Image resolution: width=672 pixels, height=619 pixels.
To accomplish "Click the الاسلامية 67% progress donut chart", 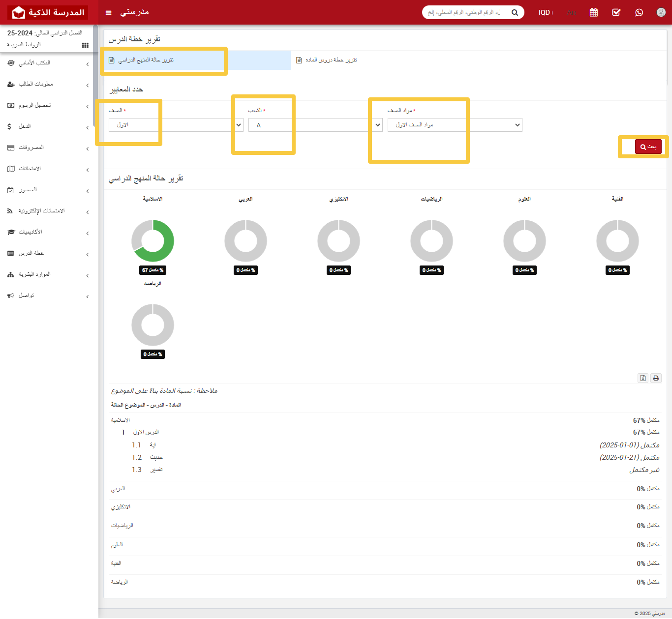I will tap(153, 241).
